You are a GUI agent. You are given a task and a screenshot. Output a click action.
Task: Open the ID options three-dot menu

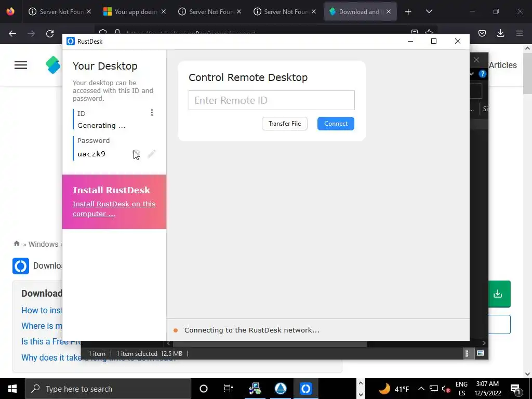click(152, 113)
